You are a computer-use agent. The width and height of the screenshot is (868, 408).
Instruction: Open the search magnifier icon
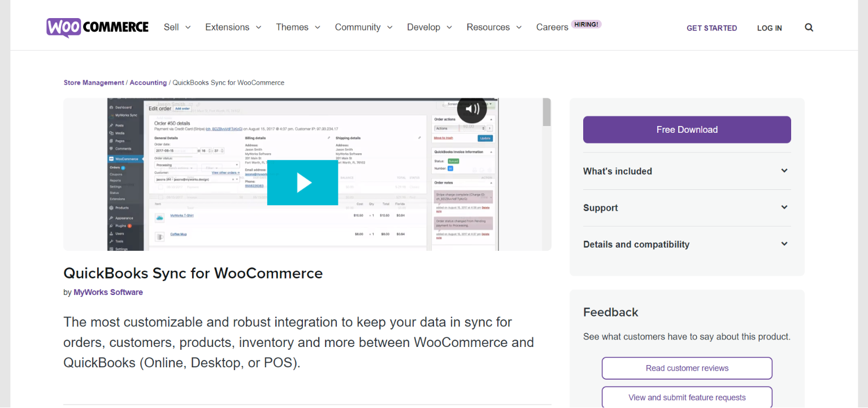tap(809, 27)
